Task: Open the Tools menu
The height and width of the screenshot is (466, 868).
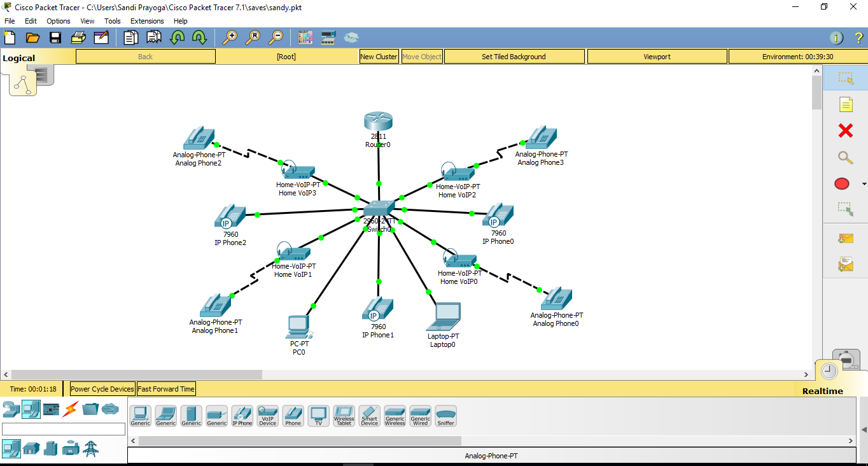Action: [113, 21]
